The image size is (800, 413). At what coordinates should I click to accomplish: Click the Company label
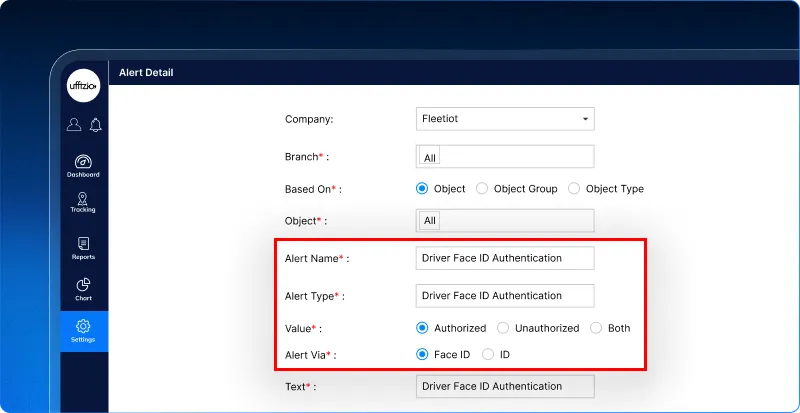[x=309, y=119]
